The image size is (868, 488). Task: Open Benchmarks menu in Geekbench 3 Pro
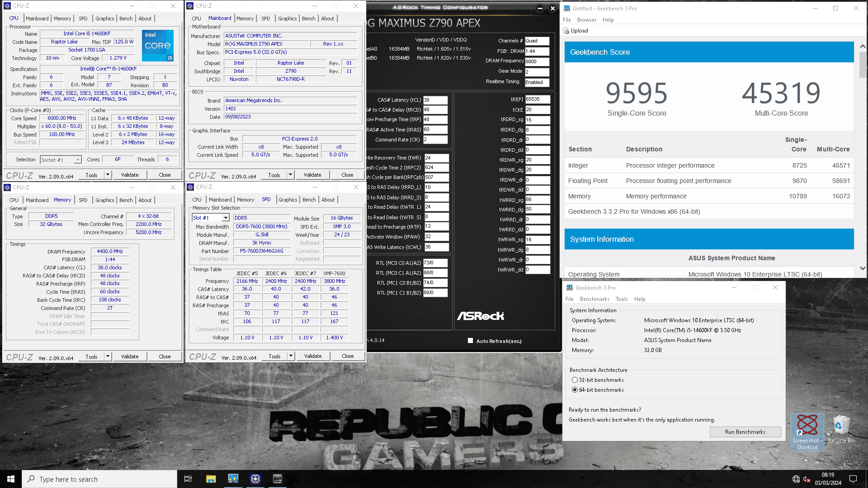coord(594,299)
